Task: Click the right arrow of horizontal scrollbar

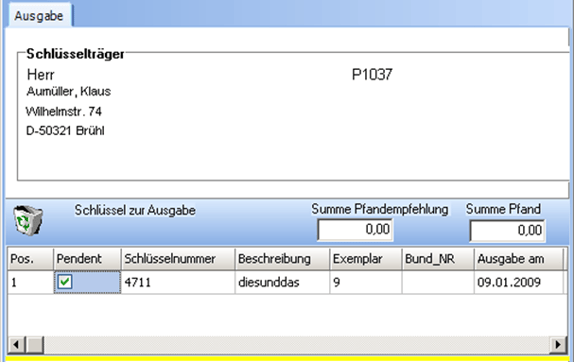Action: click(558, 344)
